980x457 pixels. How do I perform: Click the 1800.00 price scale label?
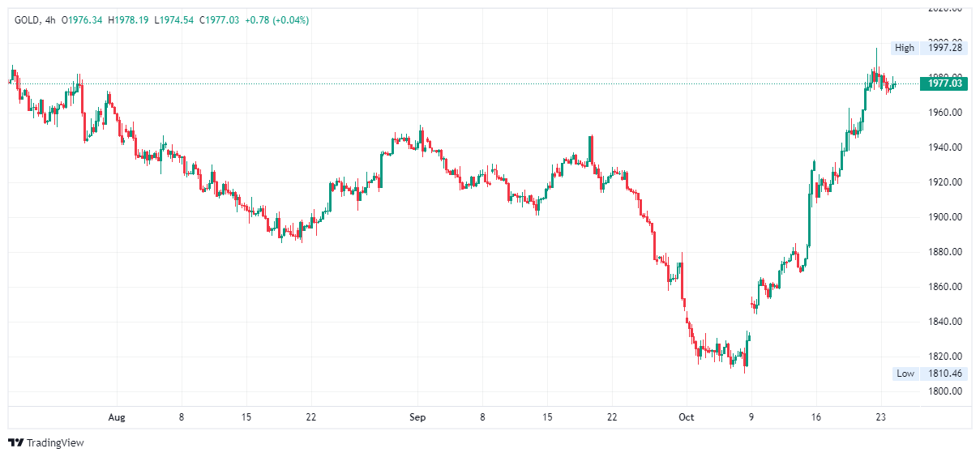coord(945,391)
